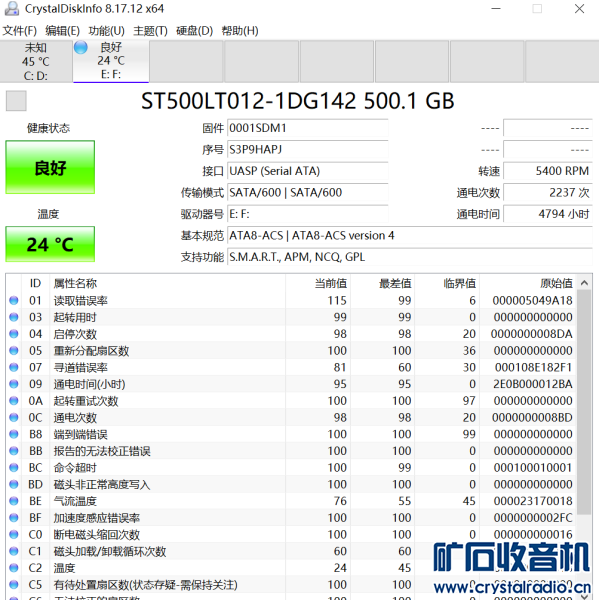Switch to the C: D: disk tab

coord(36,62)
